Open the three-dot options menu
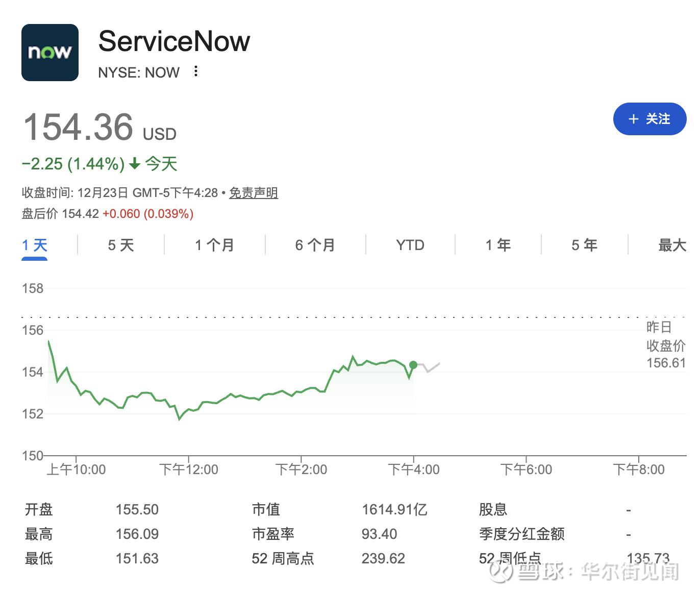700x593 pixels. click(x=196, y=71)
